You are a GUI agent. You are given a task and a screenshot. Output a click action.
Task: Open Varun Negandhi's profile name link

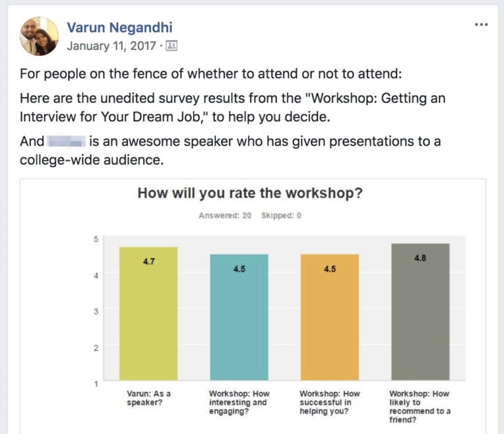[x=119, y=28]
